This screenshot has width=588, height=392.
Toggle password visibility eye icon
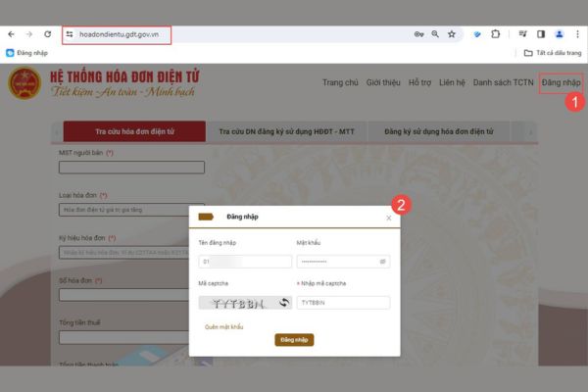point(382,262)
